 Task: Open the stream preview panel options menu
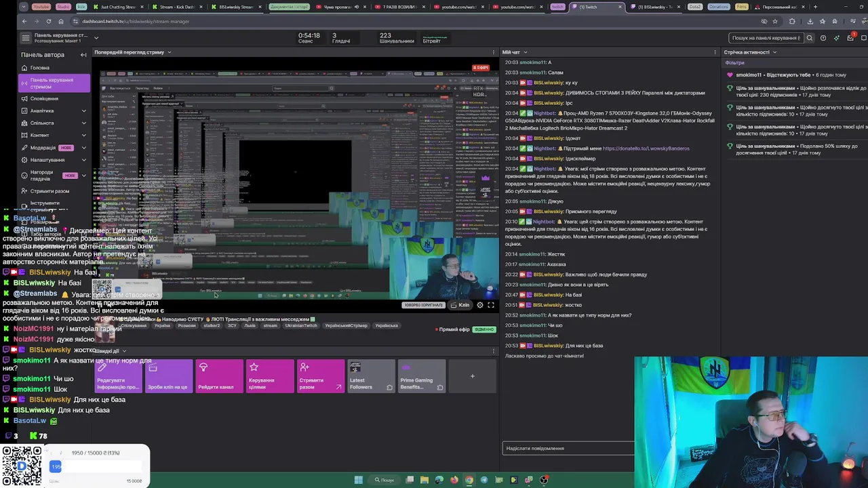494,52
